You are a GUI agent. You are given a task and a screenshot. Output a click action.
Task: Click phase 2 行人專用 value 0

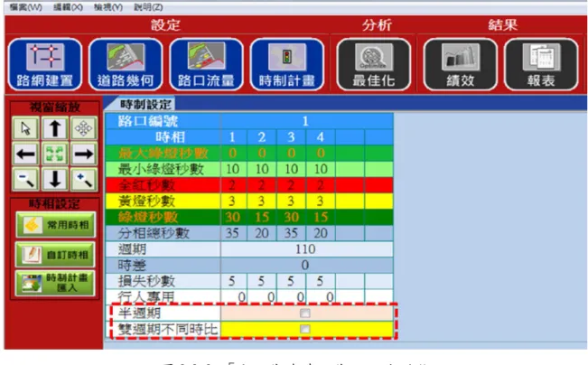tap(262, 296)
